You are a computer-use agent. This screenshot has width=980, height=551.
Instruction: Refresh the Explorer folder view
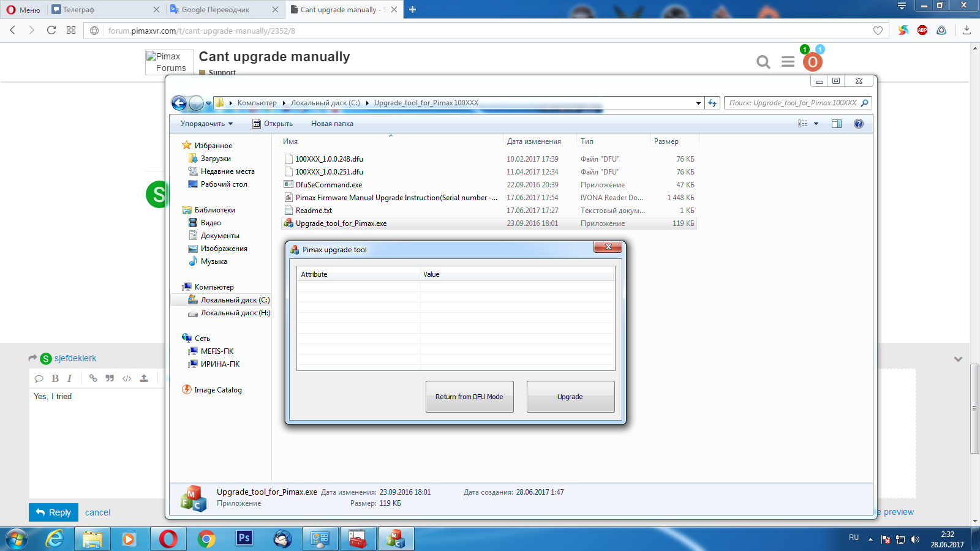(x=712, y=103)
